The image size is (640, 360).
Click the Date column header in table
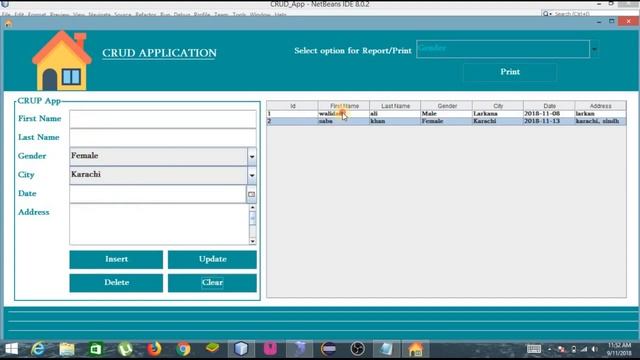[x=549, y=106]
